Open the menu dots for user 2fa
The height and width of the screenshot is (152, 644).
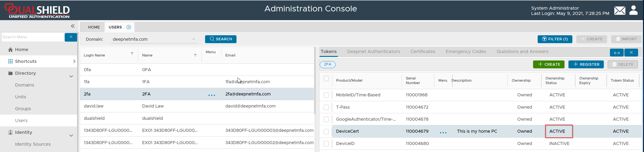click(x=211, y=95)
